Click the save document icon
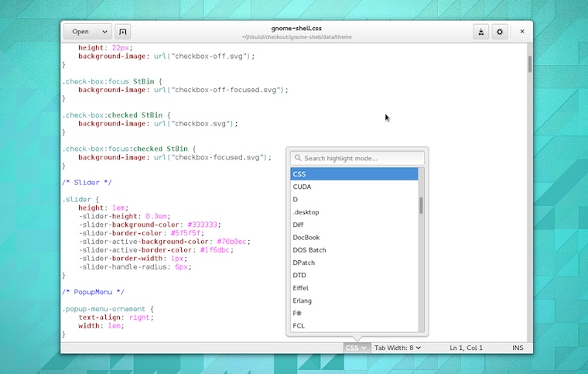The width and height of the screenshot is (588, 374). pyautogui.click(x=480, y=32)
